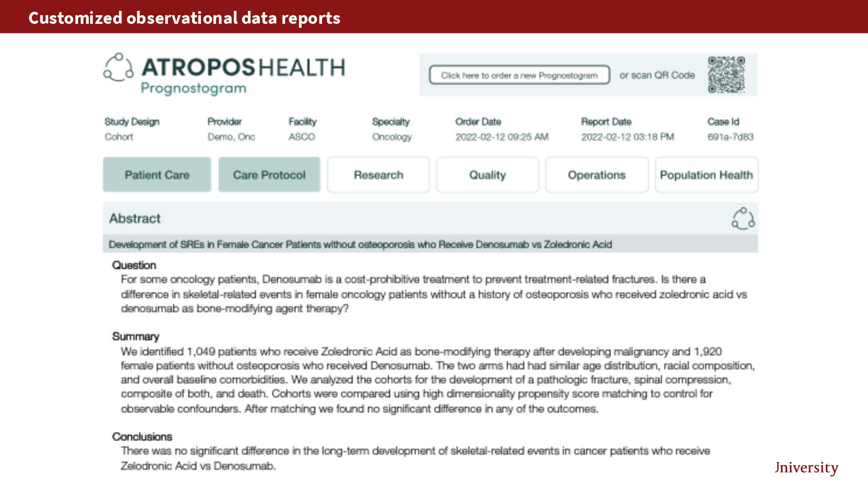Click 'Click here to order a new Prognostogram'

coord(519,75)
